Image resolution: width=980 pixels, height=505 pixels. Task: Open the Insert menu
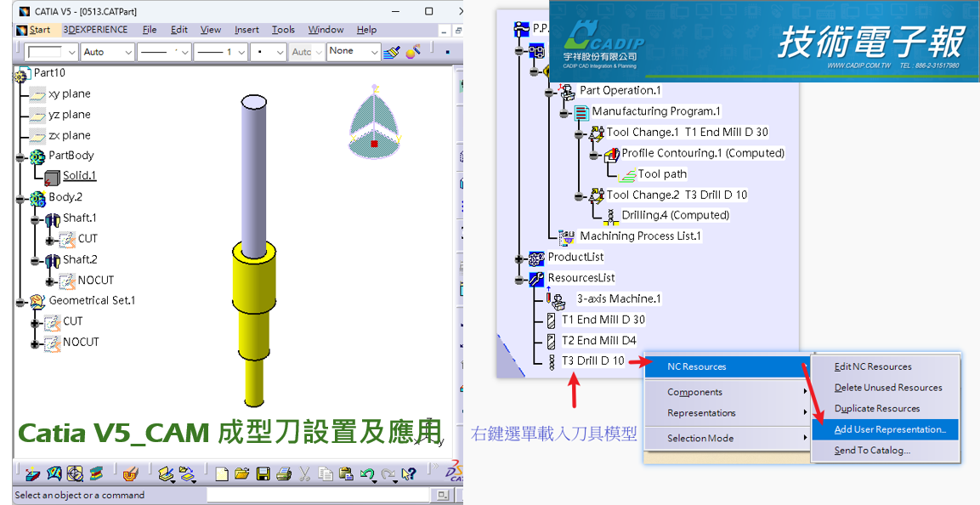click(246, 30)
